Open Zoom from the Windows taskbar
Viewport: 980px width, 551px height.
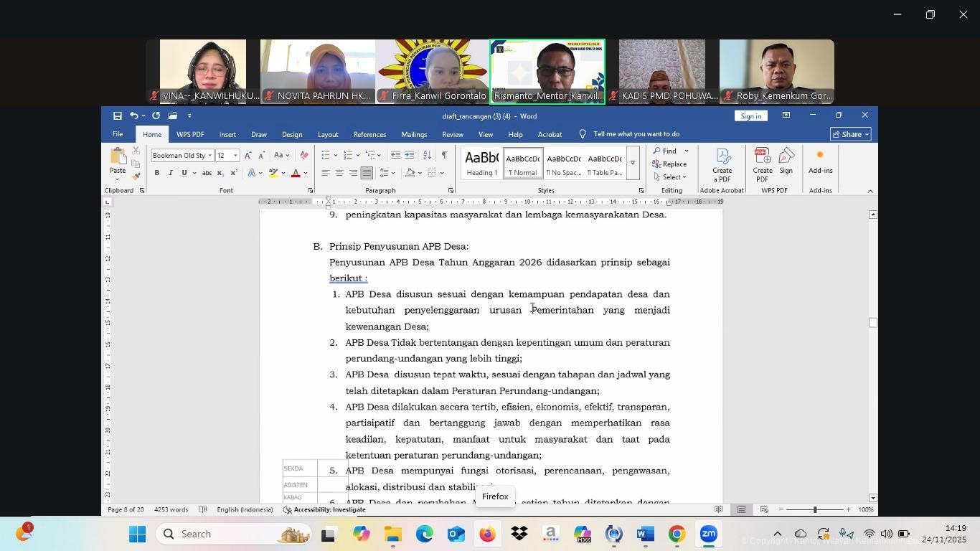(708, 534)
